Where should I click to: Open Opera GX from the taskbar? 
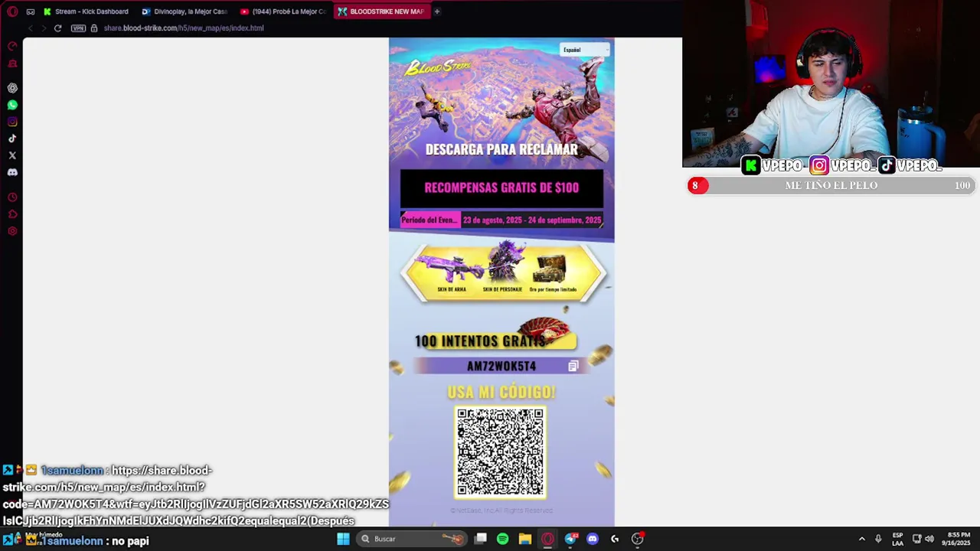tap(547, 539)
